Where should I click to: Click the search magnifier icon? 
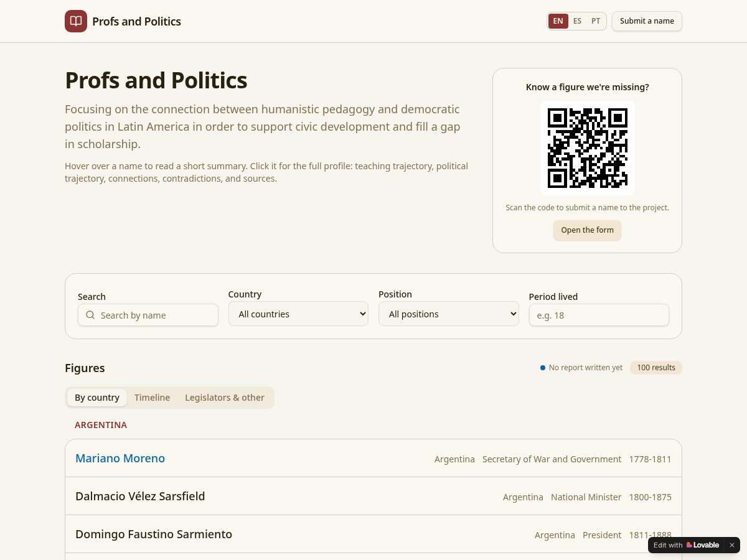click(90, 315)
